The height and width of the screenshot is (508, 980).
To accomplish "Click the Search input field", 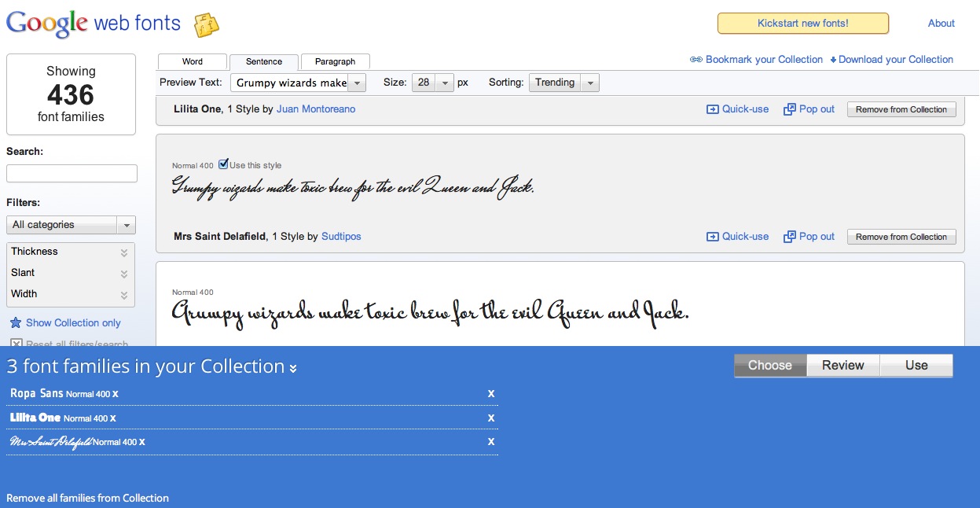I will pos(72,173).
